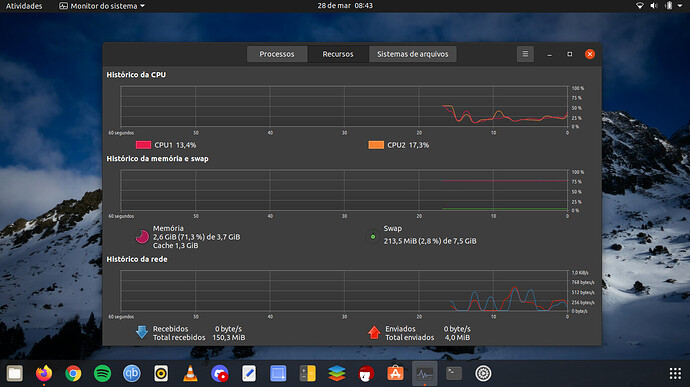Open the Settings gear icon in dock
The height and width of the screenshot is (387, 690).
point(483,373)
